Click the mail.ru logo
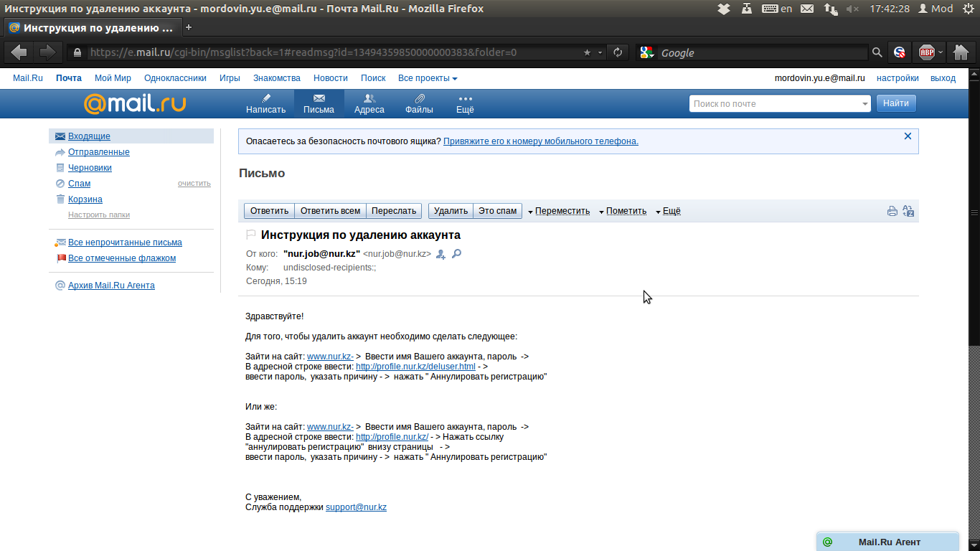 pos(135,103)
